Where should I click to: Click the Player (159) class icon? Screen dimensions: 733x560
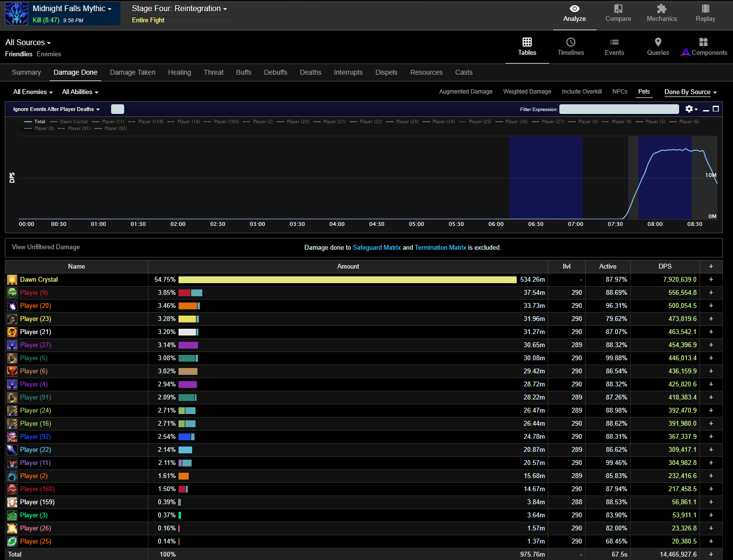coord(12,502)
